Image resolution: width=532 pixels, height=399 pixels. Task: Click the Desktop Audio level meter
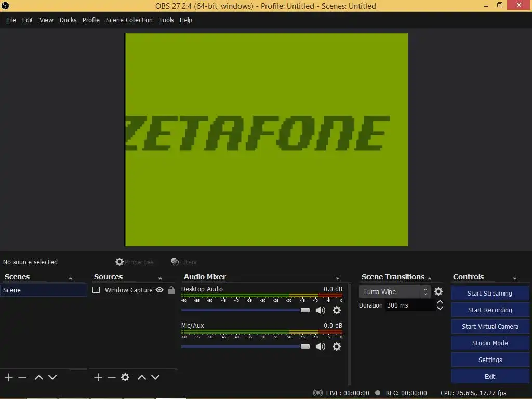tap(262, 295)
